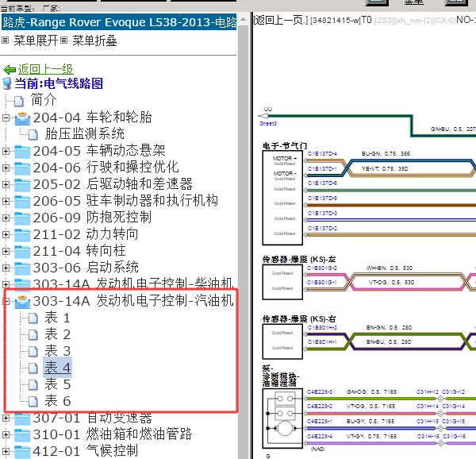Click the 传感器-爆震 (KS)-右 component box
The height and width of the screenshot is (459, 476).
click(x=282, y=341)
